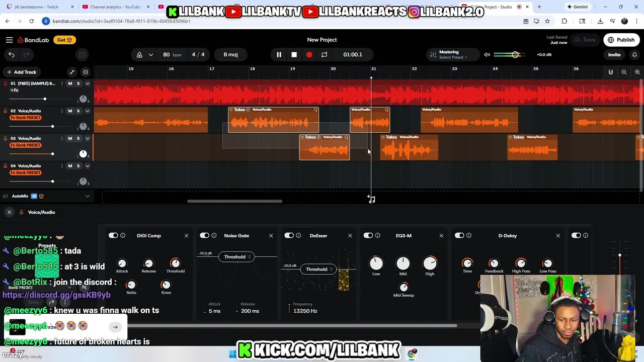Toggle D-Delay effect power switch
The width and height of the screenshot is (644, 362).
(x=459, y=235)
